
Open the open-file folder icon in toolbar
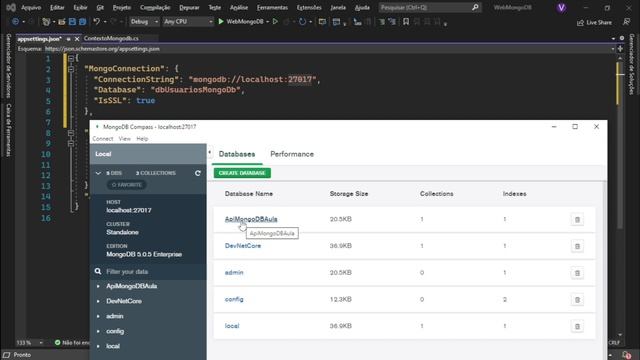62,22
